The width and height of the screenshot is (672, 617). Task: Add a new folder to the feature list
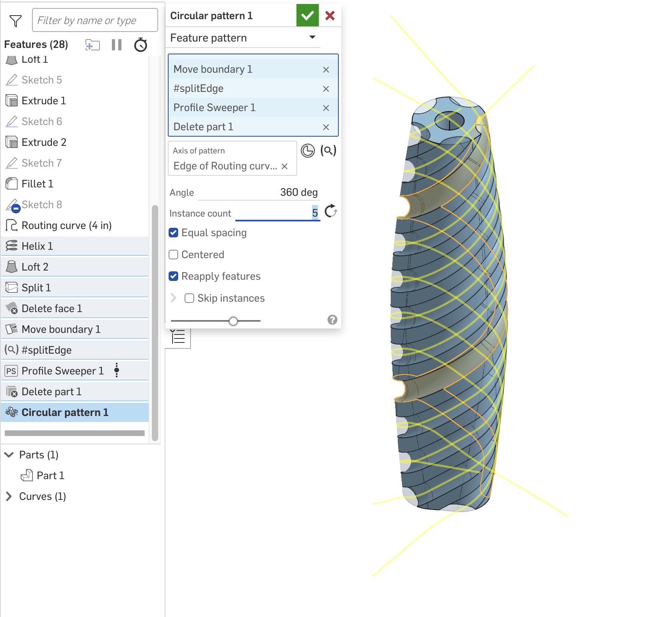point(92,45)
